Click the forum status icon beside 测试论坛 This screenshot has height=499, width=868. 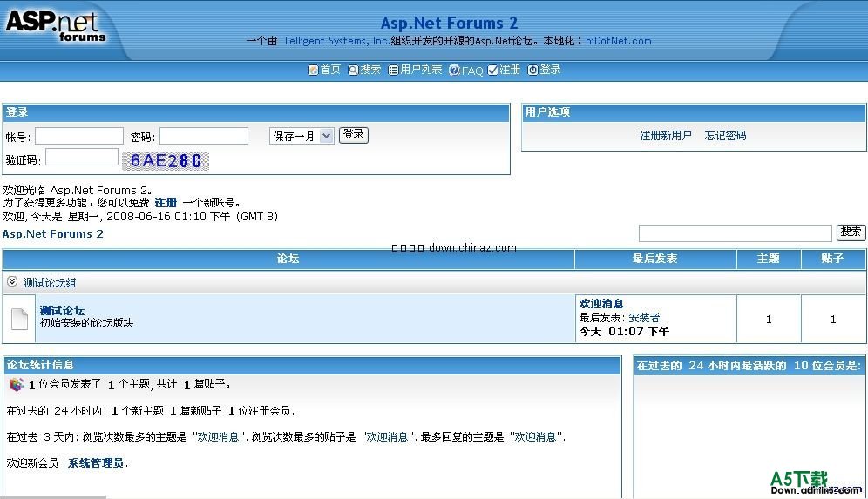pyautogui.click(x=19, y=319)
